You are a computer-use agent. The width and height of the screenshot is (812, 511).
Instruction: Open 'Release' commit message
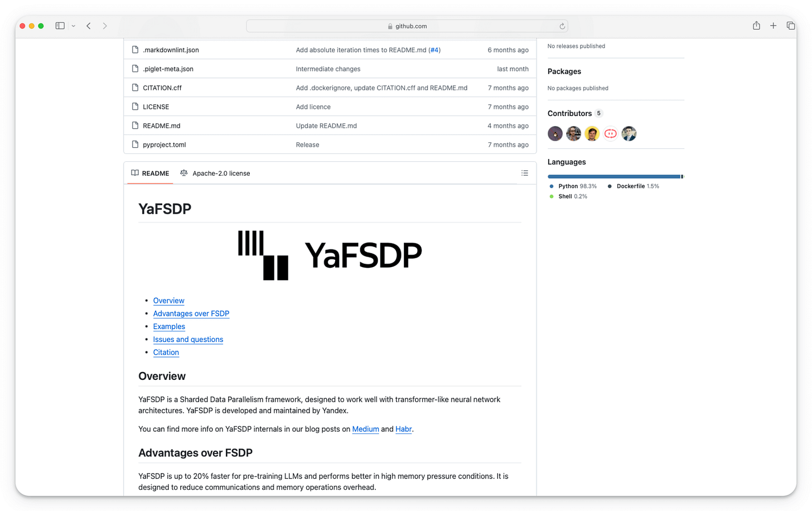click(x=307, y=145)
